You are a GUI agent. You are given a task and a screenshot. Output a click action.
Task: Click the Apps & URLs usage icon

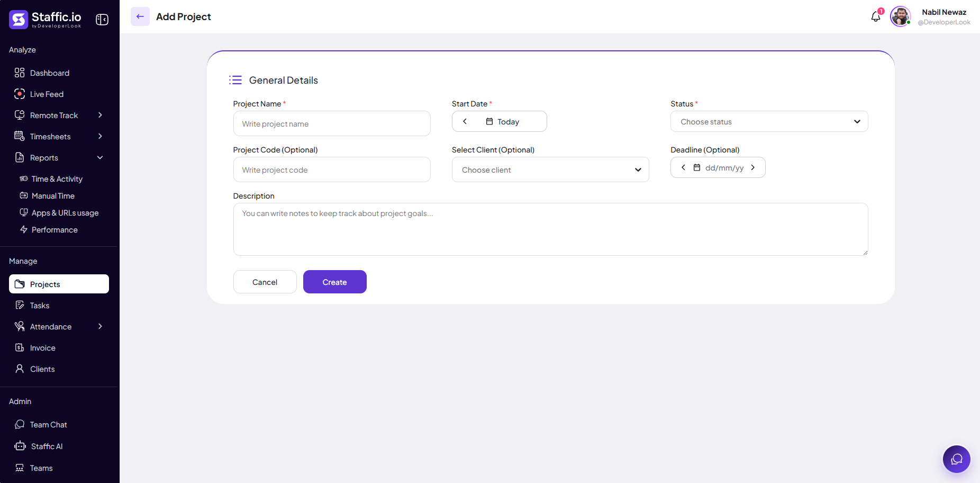(24, 212)
